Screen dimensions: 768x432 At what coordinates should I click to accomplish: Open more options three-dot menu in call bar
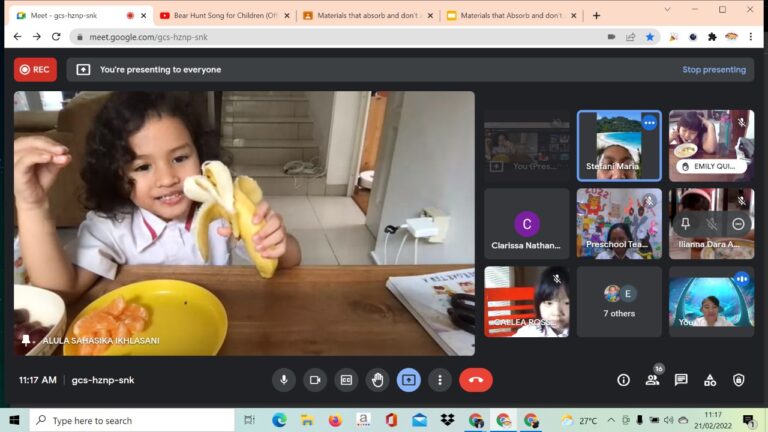pyautogui.click(x=439, y=380)
